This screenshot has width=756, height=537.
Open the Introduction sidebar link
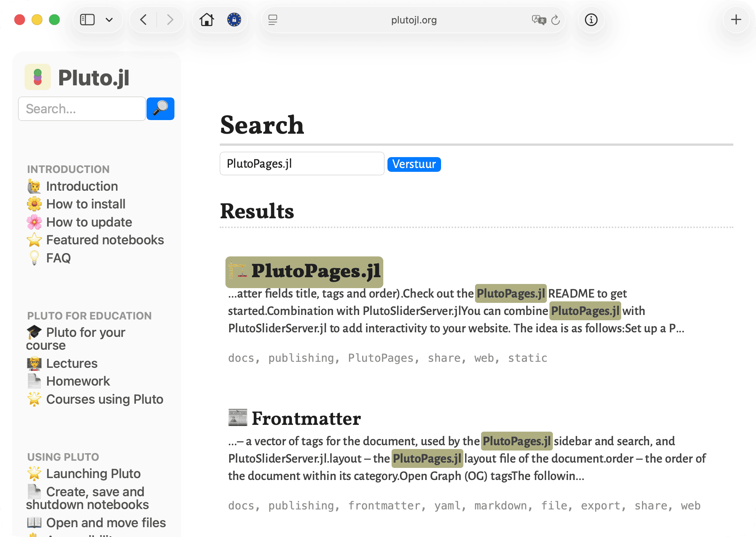point(82,186)
